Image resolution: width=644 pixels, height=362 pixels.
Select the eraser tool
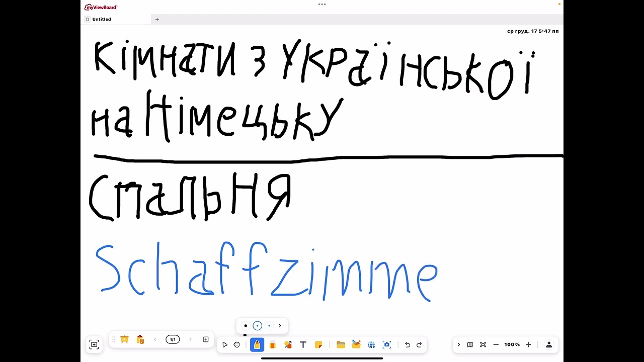click(x=273, y=345)
